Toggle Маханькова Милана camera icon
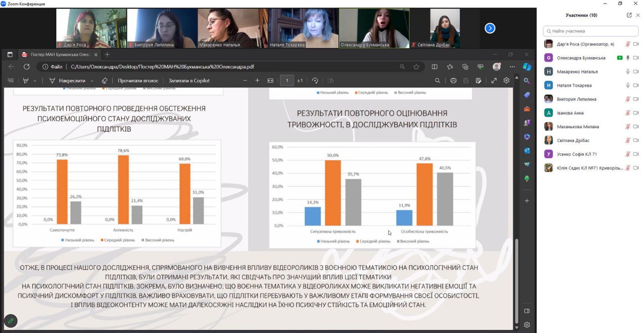Viewport: 644px width, 333px height. click(636, 126)
